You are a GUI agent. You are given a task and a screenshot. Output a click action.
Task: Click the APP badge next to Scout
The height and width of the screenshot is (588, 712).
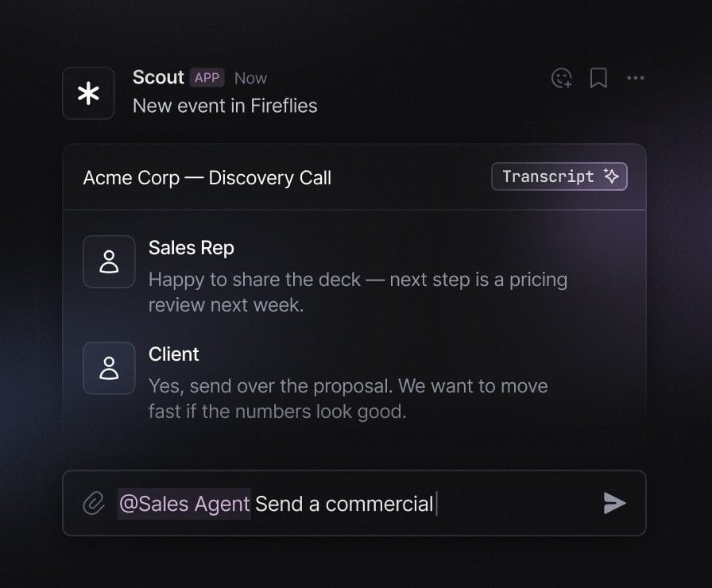tap(207, 78)
